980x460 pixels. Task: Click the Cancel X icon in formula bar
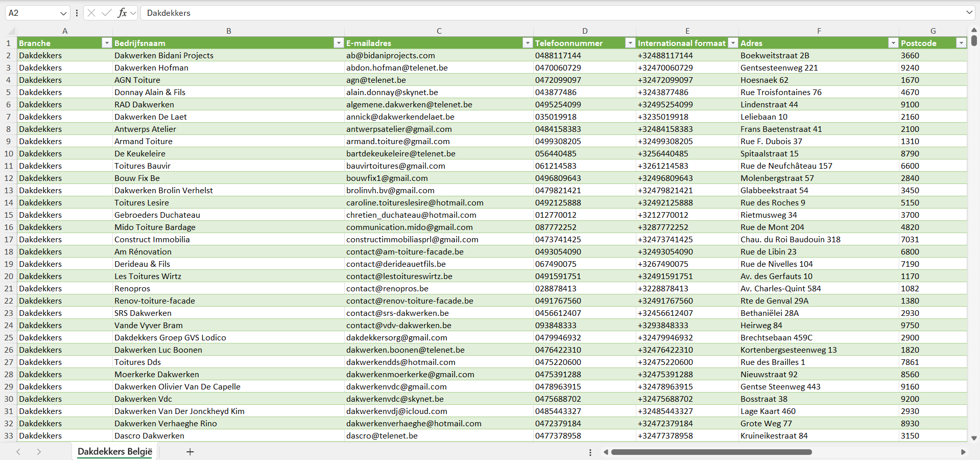[91, 13]
